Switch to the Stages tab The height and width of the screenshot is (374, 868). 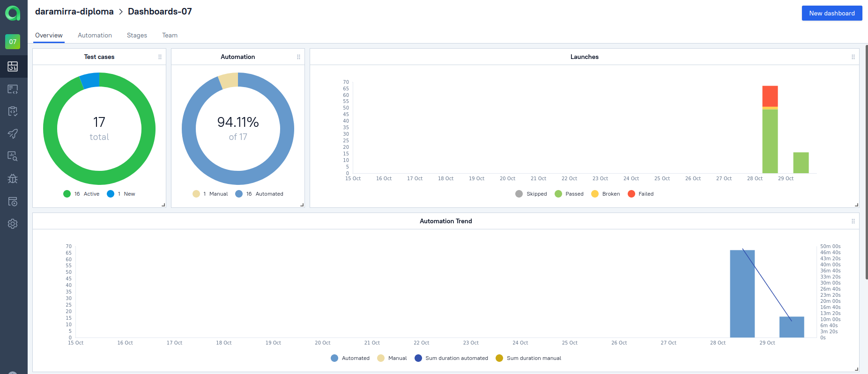(x=137, y=36)
